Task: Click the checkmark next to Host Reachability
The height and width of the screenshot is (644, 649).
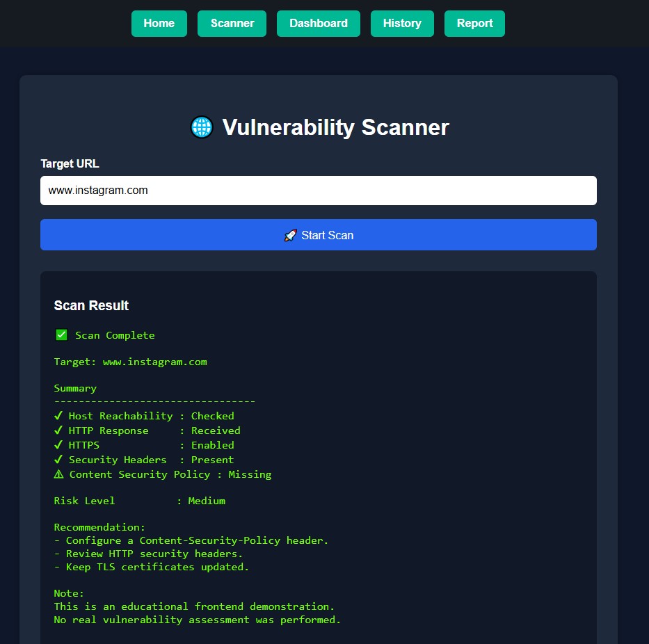Action: tap(58, 415)
